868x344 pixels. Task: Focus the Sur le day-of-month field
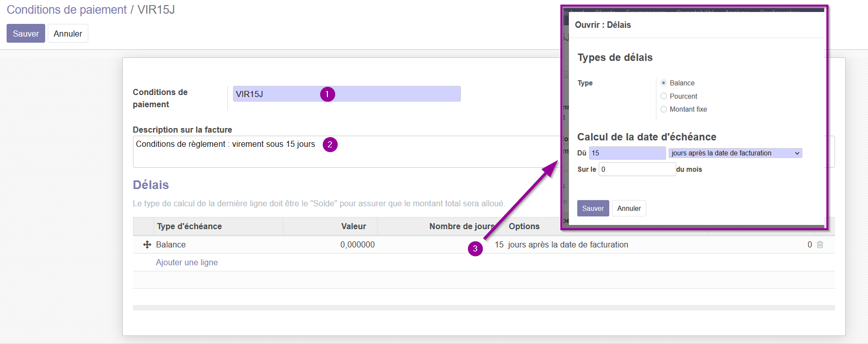(x=637, y=169)
